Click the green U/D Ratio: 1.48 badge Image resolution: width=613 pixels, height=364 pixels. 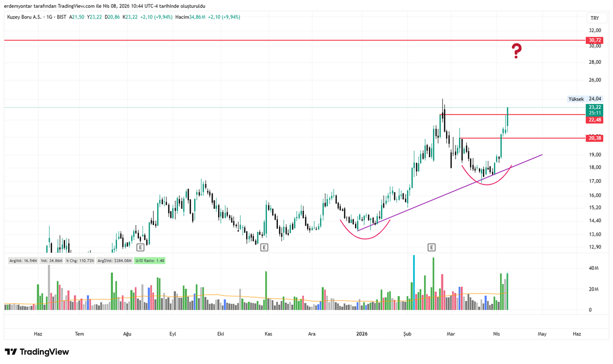click(150, 260)
